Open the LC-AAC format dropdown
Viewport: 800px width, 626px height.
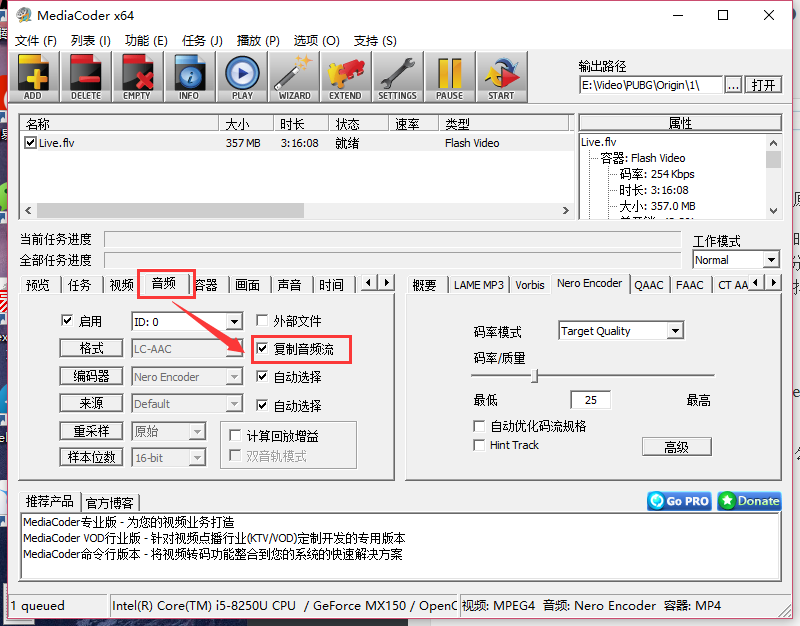coord(234,349)
